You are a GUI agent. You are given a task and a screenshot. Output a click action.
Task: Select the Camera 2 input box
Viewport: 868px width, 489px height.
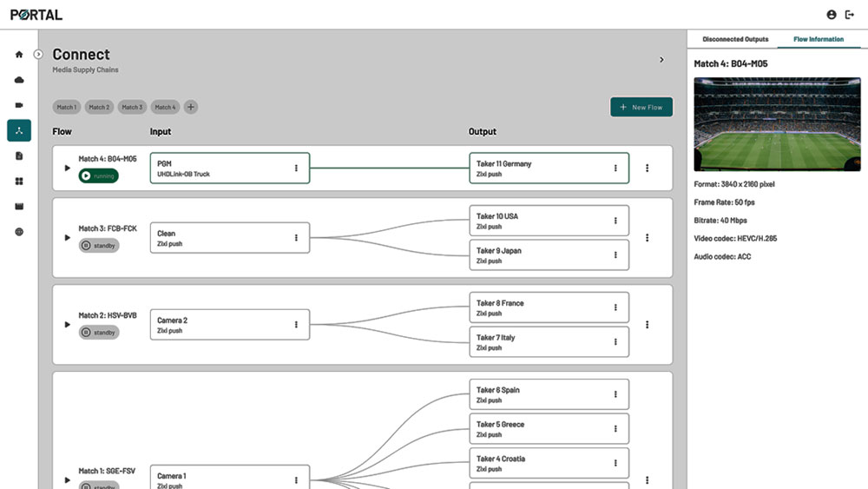pos(230,325)
